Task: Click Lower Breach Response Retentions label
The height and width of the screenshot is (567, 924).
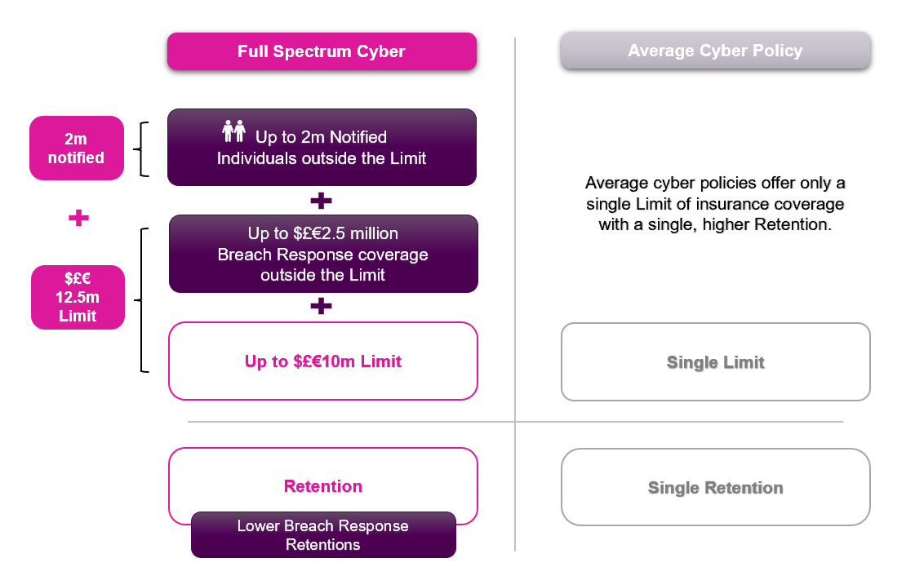Action: click(x=323, y=534)
